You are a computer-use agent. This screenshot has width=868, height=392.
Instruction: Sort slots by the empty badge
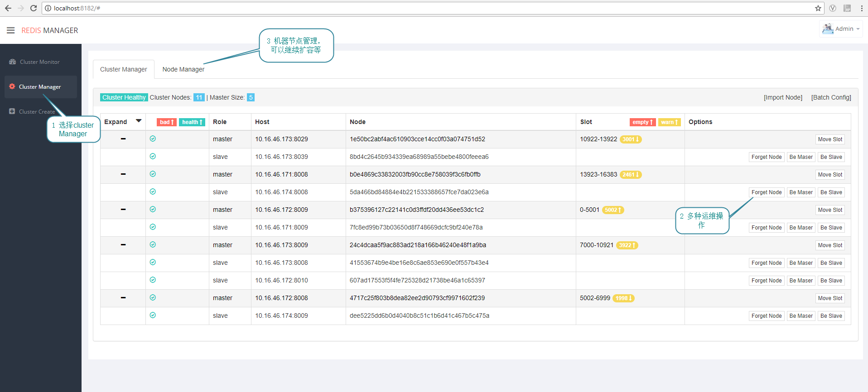click(x=643, y=122)
